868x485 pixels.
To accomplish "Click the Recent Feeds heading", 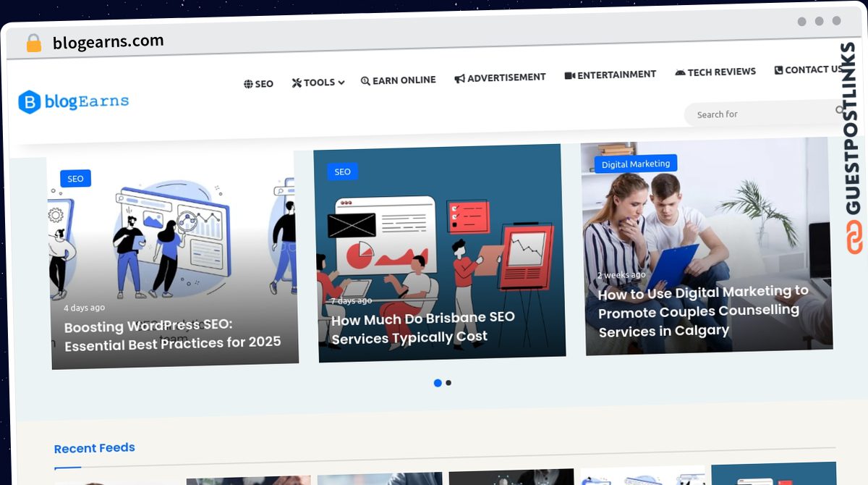I will coord(95,448).
